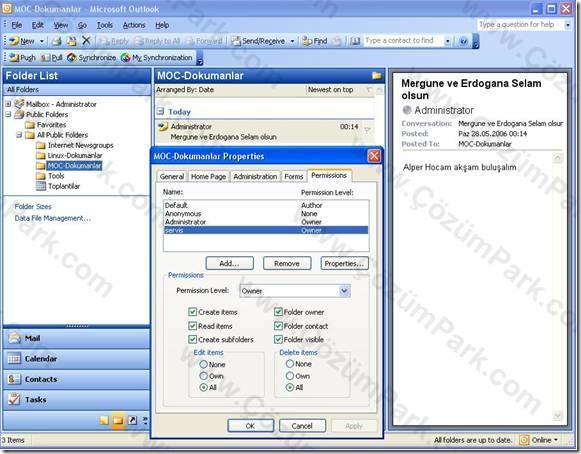Toggle the Create subfolders checkbox
Image resolution: width=581 pixels, height=454 pixels.
192,339
